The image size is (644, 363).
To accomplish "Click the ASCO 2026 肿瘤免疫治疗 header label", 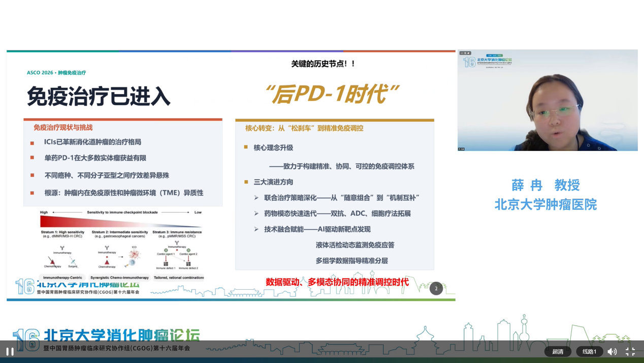I will [x=56, y=73].
